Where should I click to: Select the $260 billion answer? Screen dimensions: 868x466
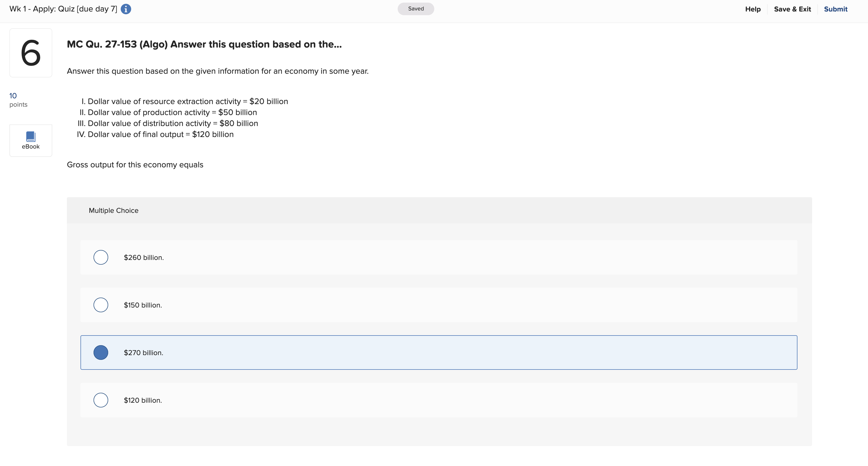tap(101, 257)
